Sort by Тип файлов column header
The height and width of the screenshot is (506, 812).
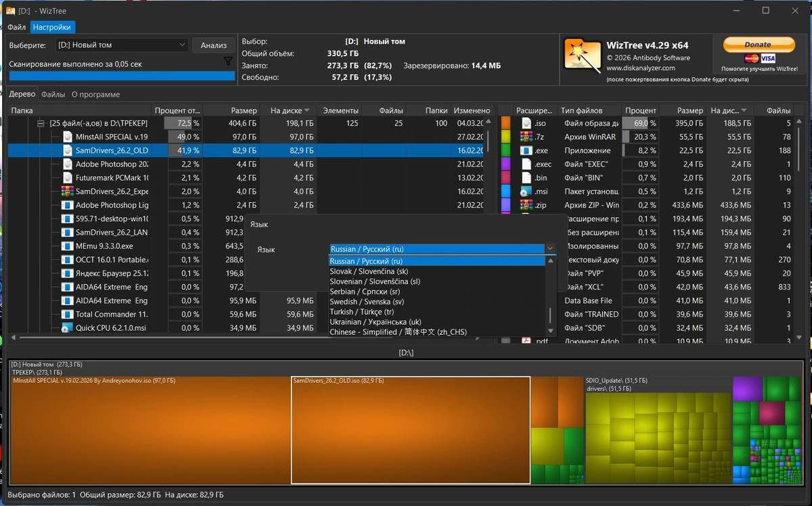point(590,110)
